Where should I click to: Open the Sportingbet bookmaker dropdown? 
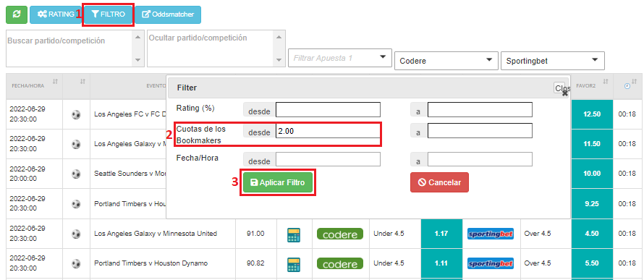552,61
